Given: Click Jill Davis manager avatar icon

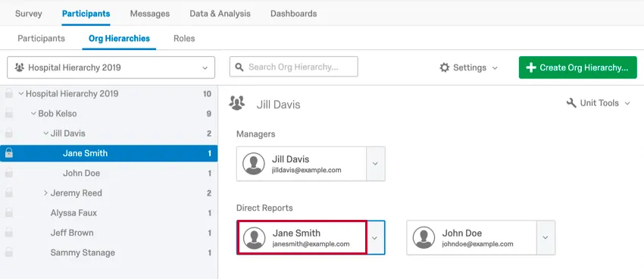Looking at the screenshot, I should [x=253, y=164].
